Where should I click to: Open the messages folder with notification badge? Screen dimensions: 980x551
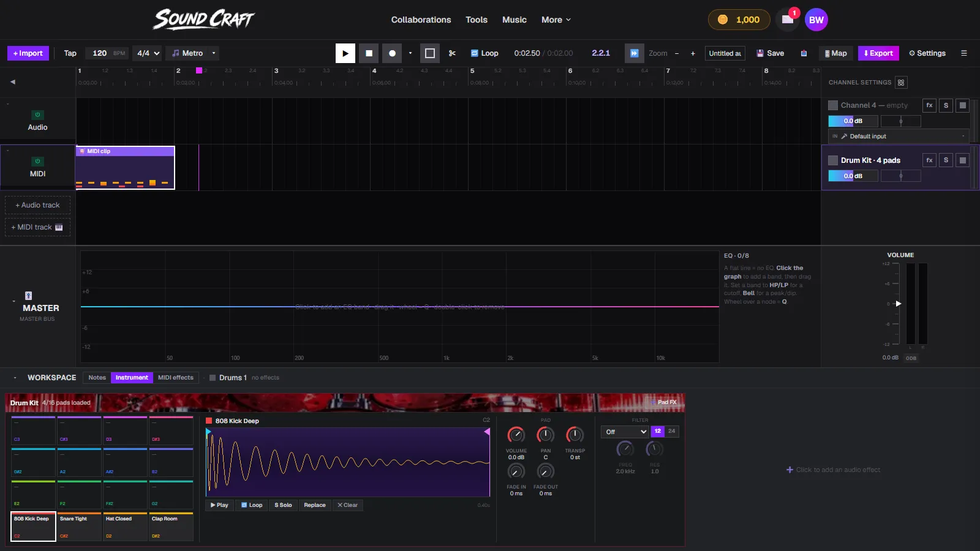pos(788,20)
